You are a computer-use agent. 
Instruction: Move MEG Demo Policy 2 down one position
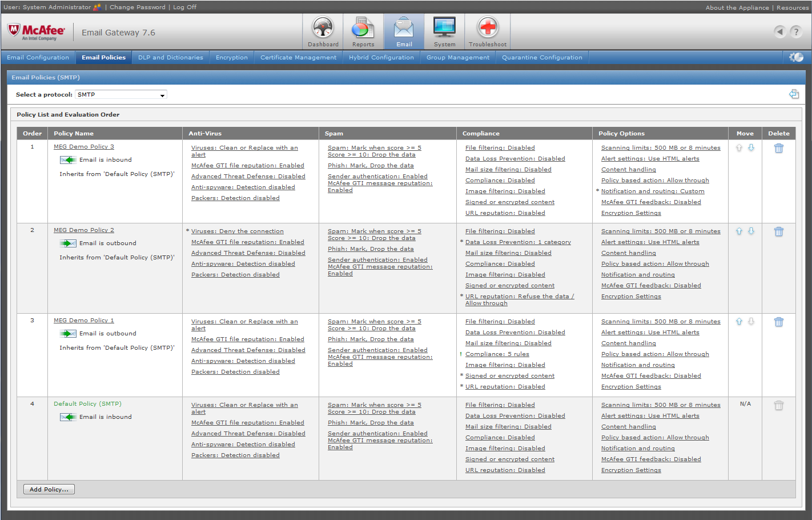click(x=751, y=231)
